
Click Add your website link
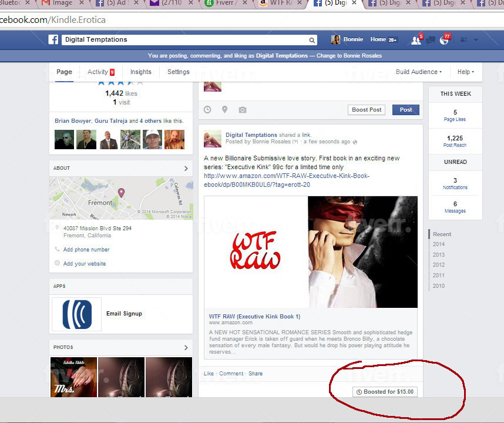click(x=85, y=264)
